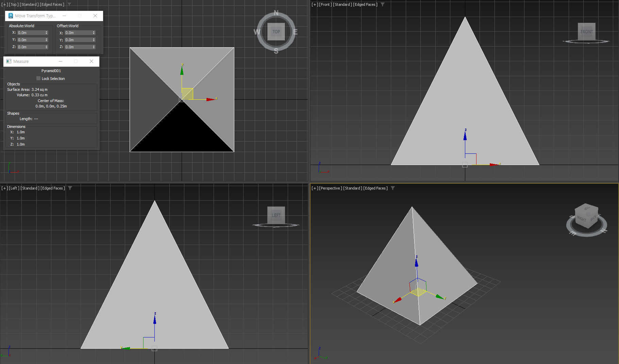619x364 pixels.
Task: Minimize the Move Transform Type-In window
Action: coord(64,16)
